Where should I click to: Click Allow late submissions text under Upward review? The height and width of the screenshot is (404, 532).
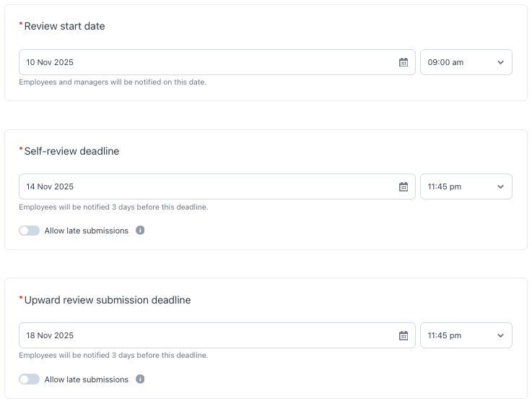pyautogui.click(x=87, y=379)
